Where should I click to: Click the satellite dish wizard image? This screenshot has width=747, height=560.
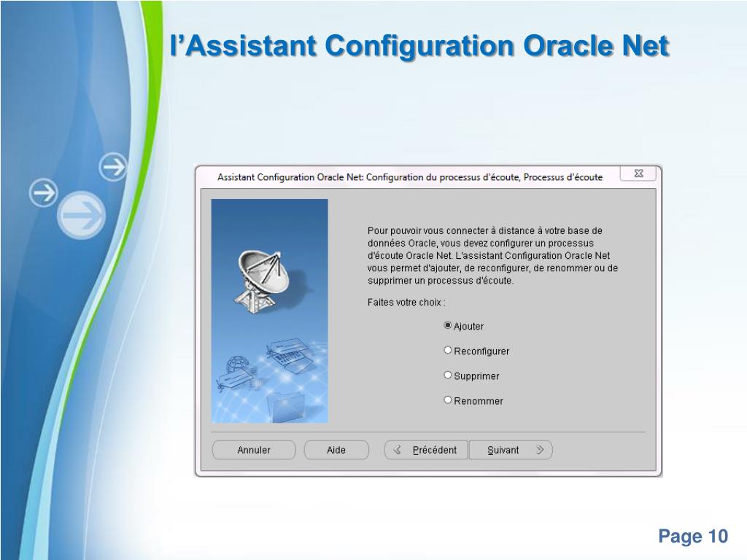pyautogui.click(x=270, y=311)
